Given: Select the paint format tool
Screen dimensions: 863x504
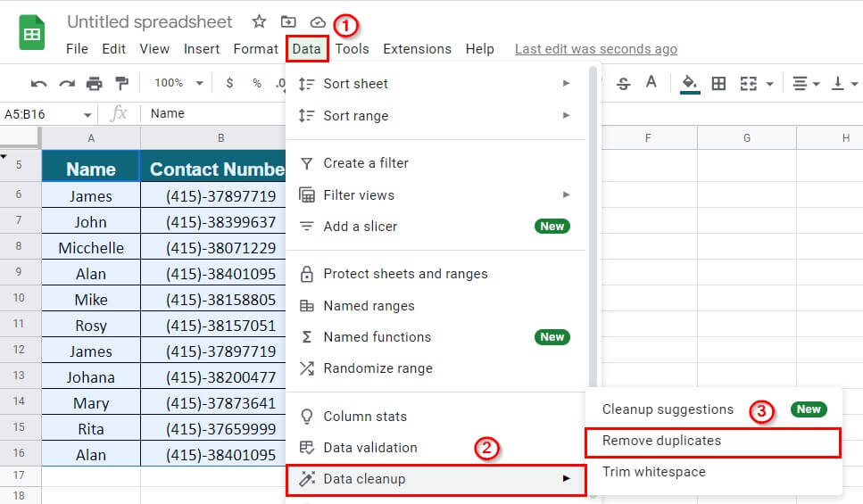Looking at the screenshot, I should pyautogui.click(x=121, y=84).
